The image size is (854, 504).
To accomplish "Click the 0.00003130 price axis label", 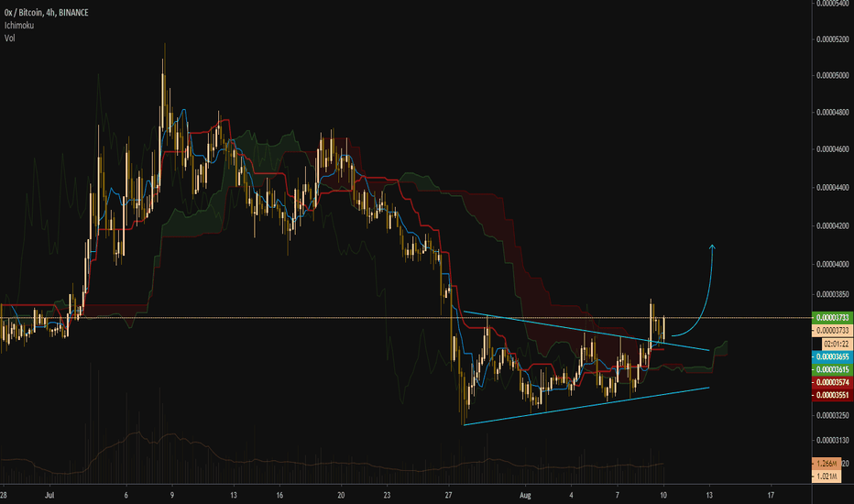I will tap(833, 440).
